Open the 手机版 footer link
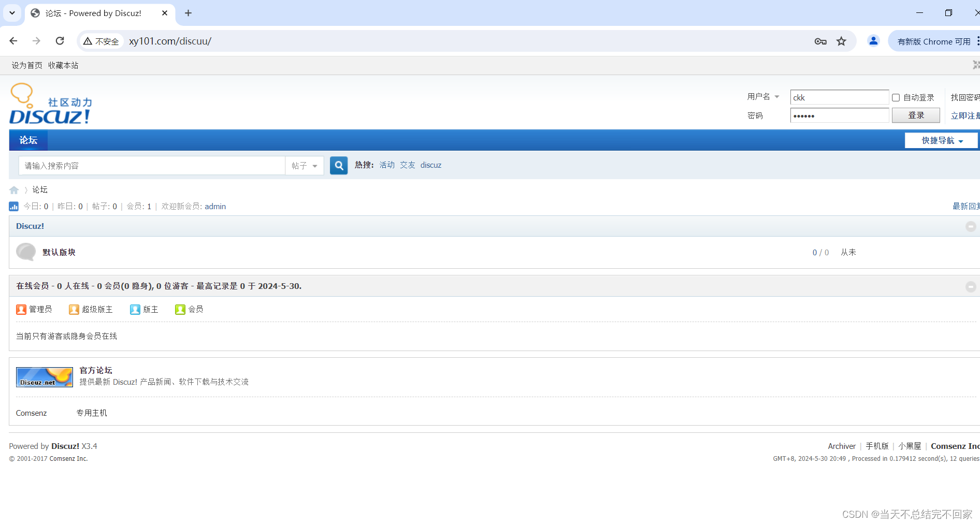Viewport: 980px width, 524px height. 877,446
